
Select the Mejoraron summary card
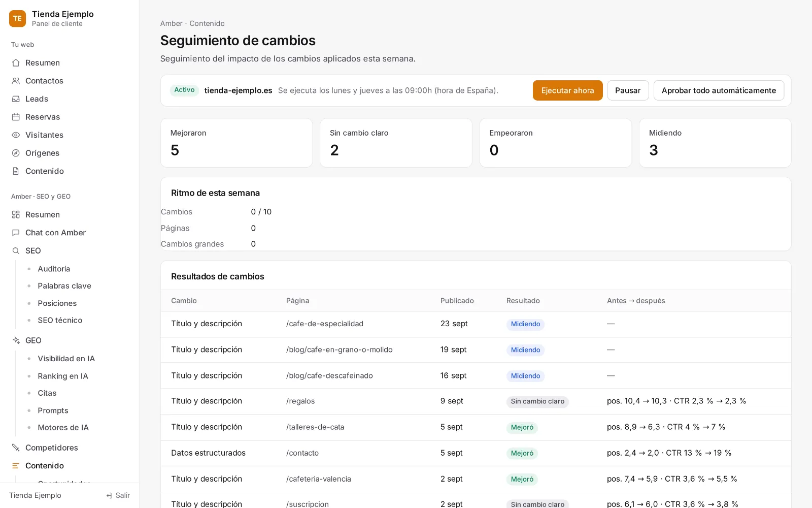click(236, 143)
